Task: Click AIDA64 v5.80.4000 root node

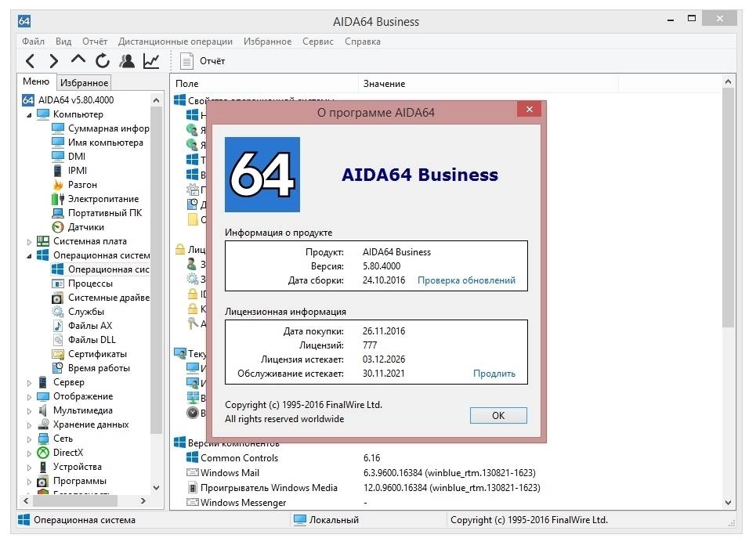Action: [68, 100]
